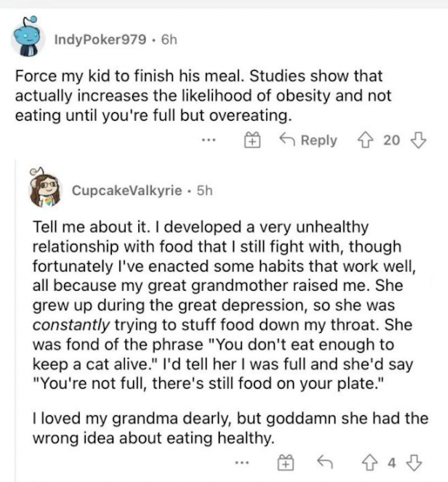Screen dimensions: 448x482
Task: Give award to CupcakeValkyrie's comment
Action: point(286,462)
